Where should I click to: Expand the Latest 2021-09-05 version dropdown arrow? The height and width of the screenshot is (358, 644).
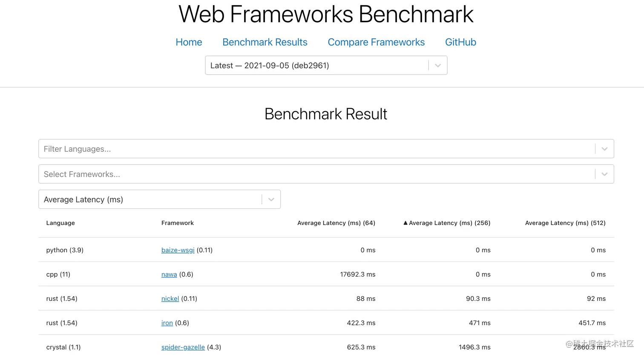tap(438, 66)
